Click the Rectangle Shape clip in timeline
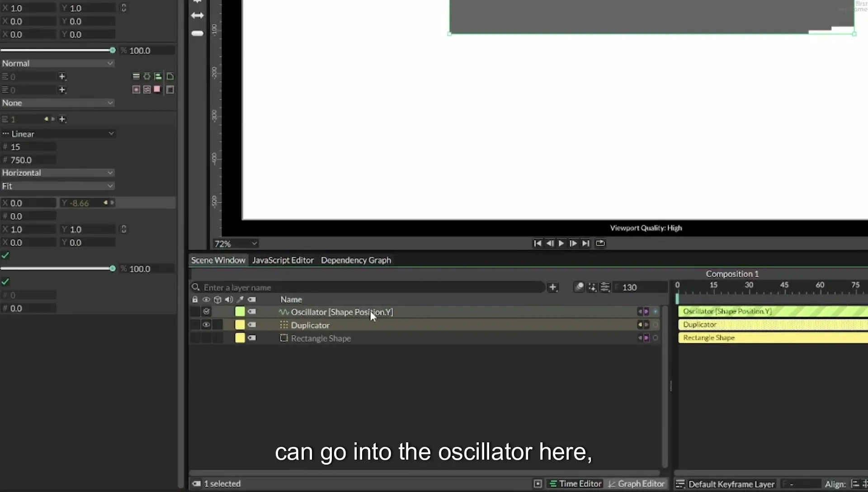 (773, 338)
